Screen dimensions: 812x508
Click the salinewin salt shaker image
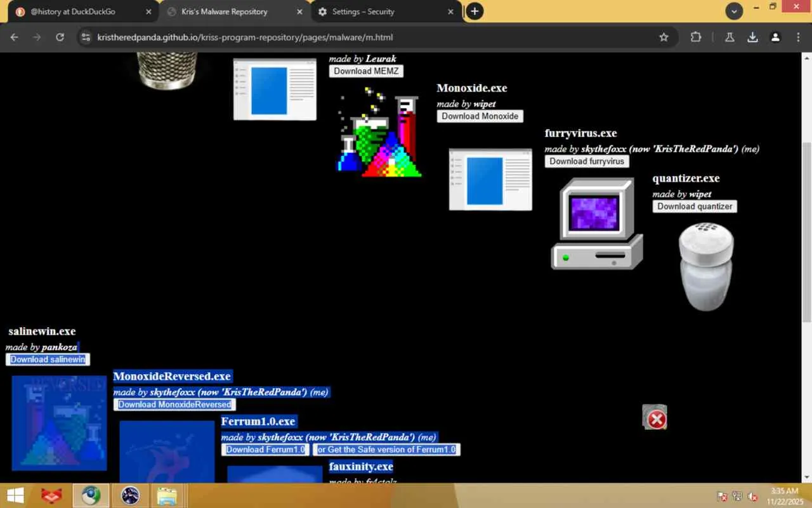706,267
